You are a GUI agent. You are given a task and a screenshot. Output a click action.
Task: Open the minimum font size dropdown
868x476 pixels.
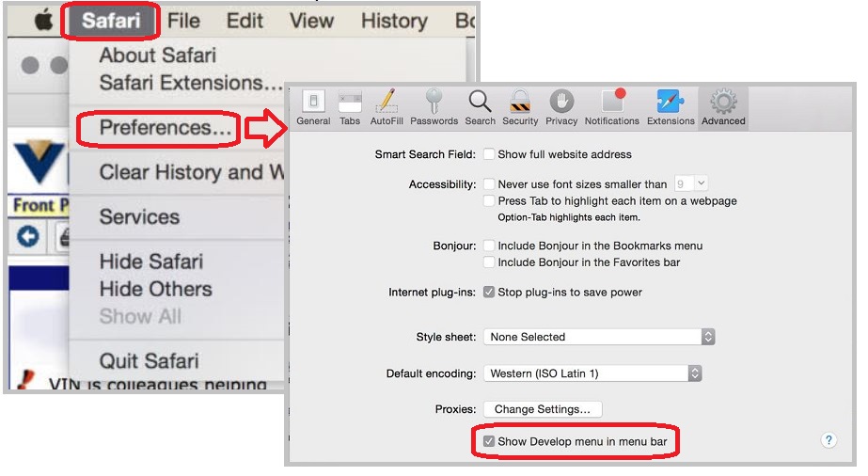click(691, 183)
